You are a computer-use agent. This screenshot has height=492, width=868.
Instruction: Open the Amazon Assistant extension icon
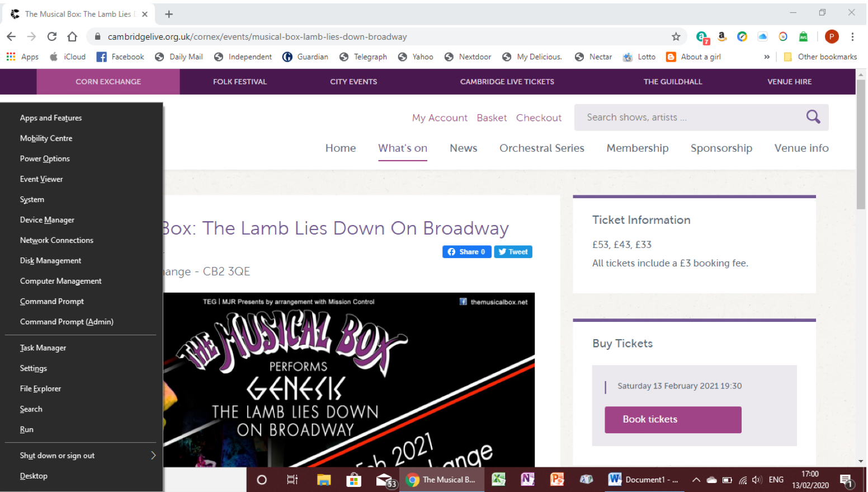(722, 36)
